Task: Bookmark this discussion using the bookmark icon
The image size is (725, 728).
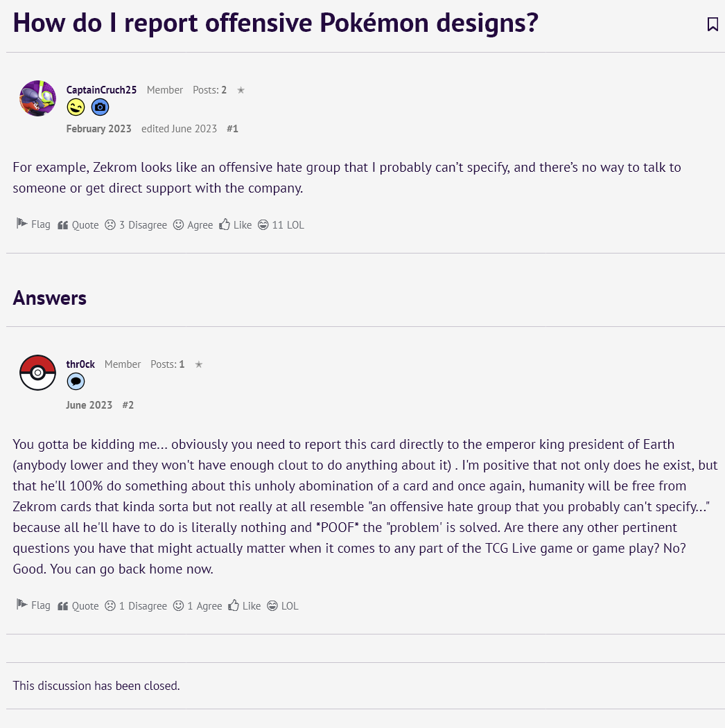Action: [713, 24]
